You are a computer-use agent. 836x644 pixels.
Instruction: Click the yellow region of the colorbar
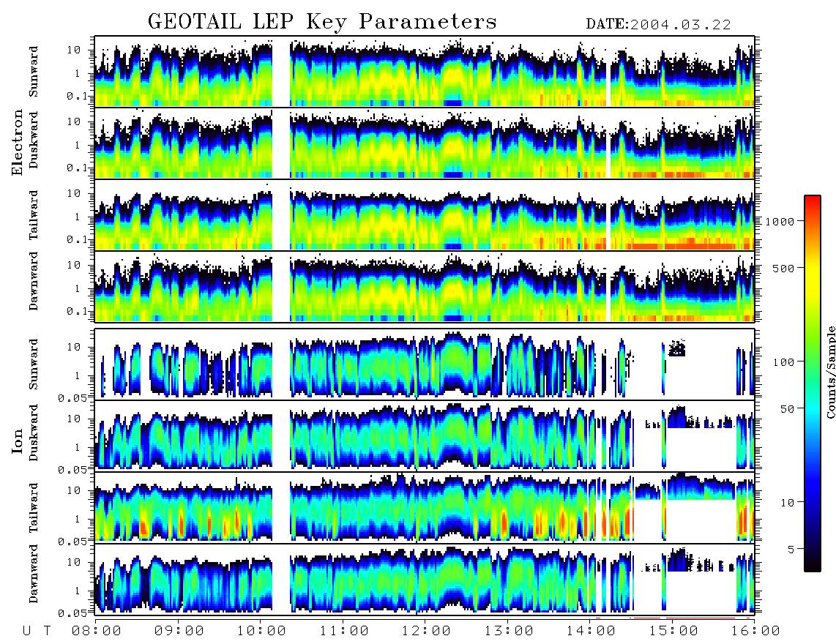(x=813, y=277)
